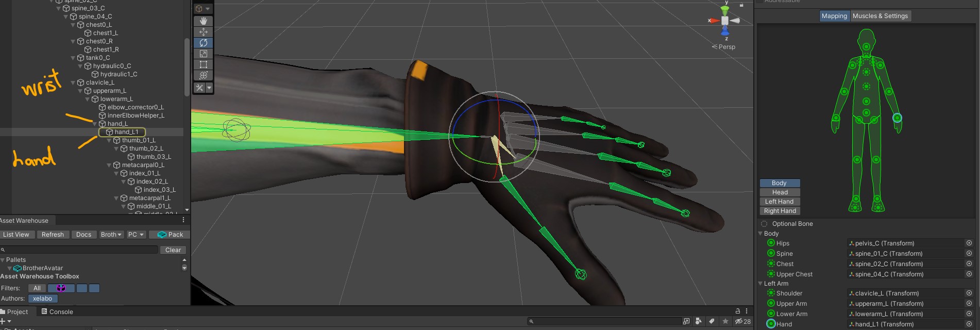This screenshot has width=980, height=330.
Task: Open object picker for Upper Chest field
Action: (x=969, y=274)
